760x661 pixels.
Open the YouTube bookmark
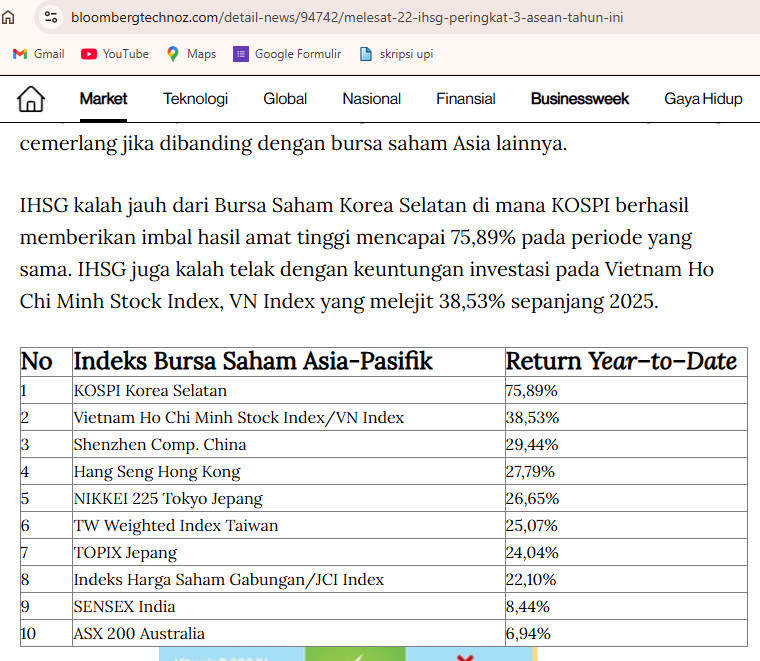[115, 54]
